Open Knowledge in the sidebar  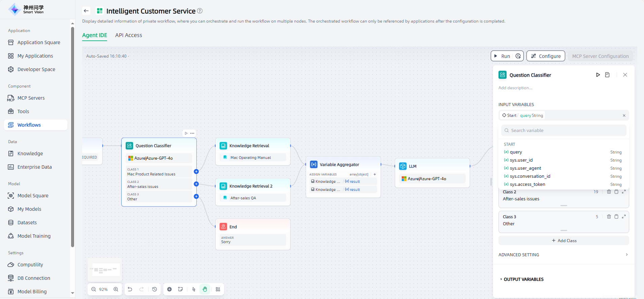tap(30, 154)
